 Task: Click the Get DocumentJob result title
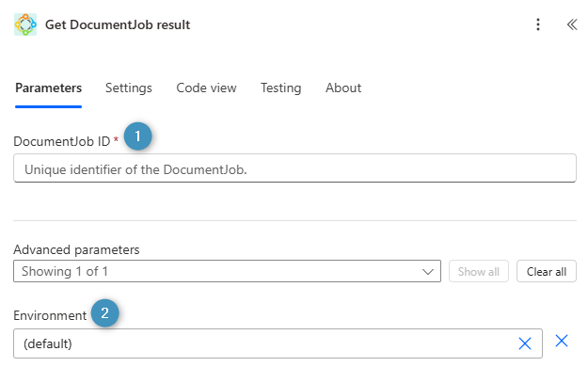coord(118,24)
